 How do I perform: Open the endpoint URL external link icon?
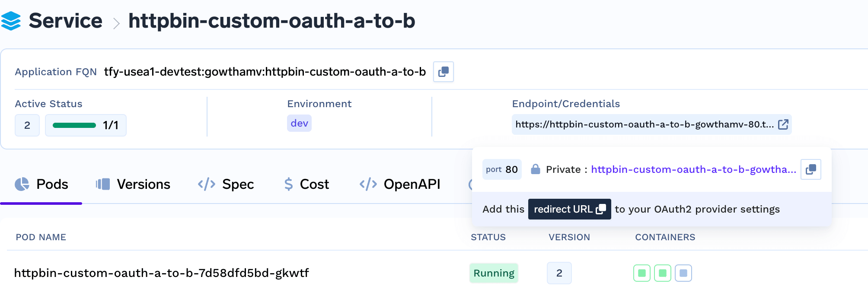(x=783, y=124)
